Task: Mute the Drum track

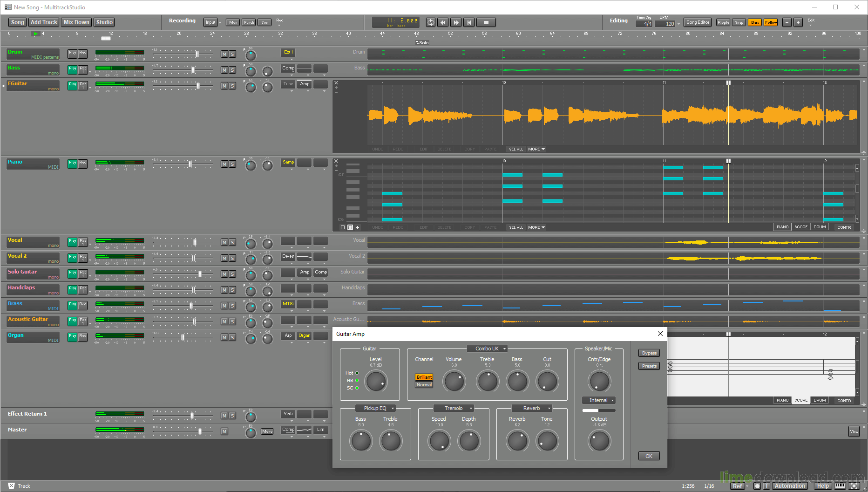Action: [x=224, y=54]
